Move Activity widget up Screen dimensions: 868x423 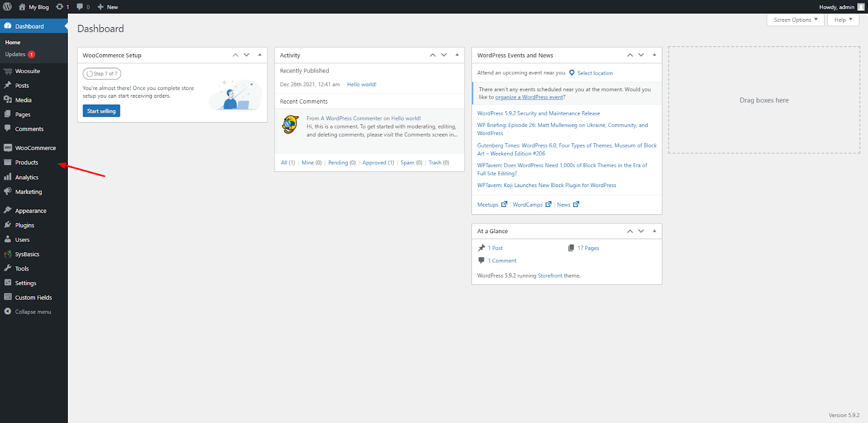433,55
